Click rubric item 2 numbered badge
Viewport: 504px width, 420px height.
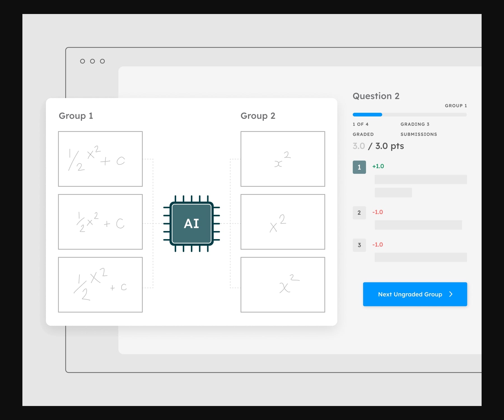click(359, 213)
